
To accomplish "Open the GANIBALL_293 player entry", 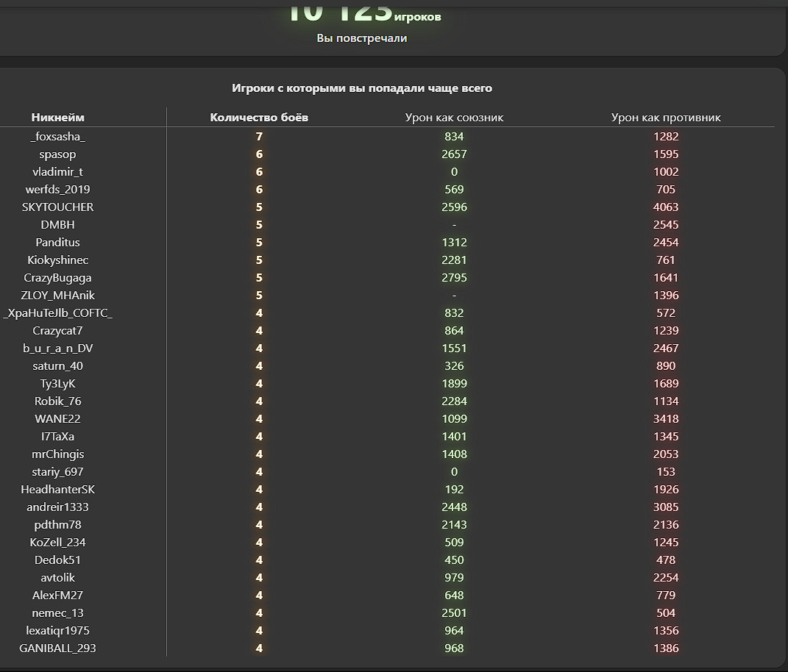I will coord(57,648).
